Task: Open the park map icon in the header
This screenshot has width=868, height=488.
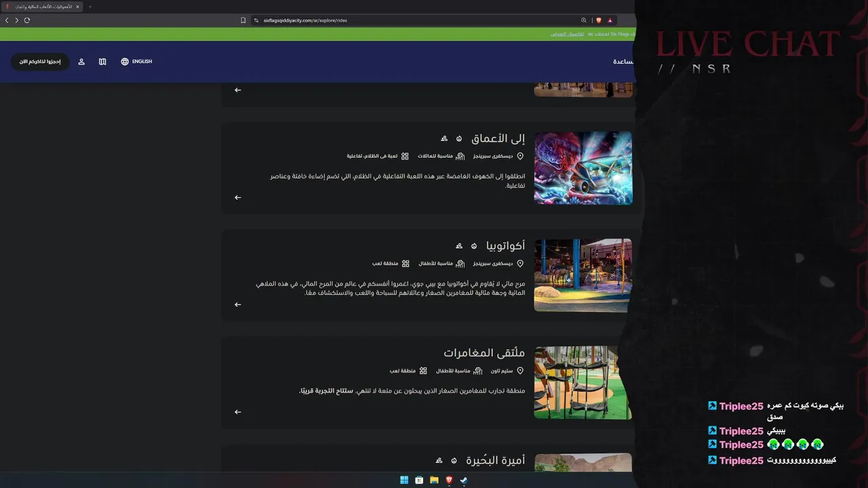Action: click(102, 62)
